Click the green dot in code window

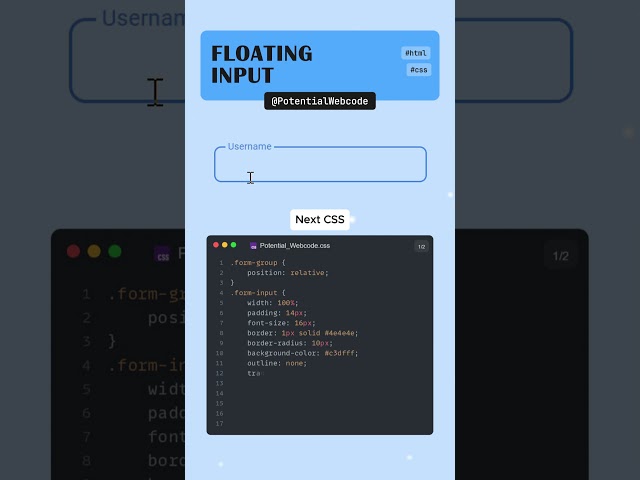tap(233, 245)
